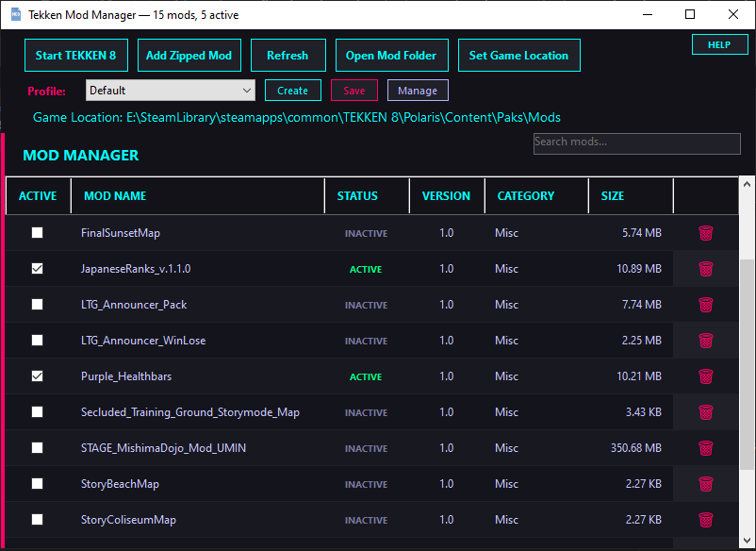The height and width of the screenshot is (551, 756).
Task: Refresh the mod list
Action: pos(288,55)
